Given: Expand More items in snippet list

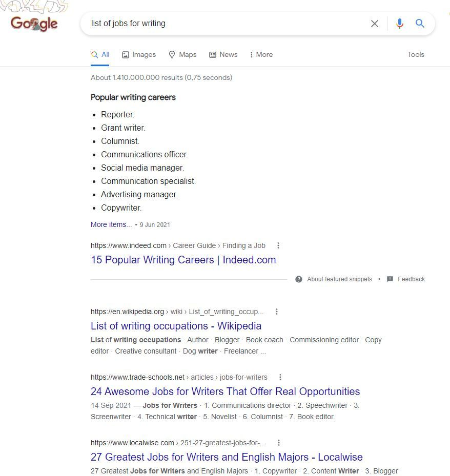Looking at the screenshot, I should [111, 224].
